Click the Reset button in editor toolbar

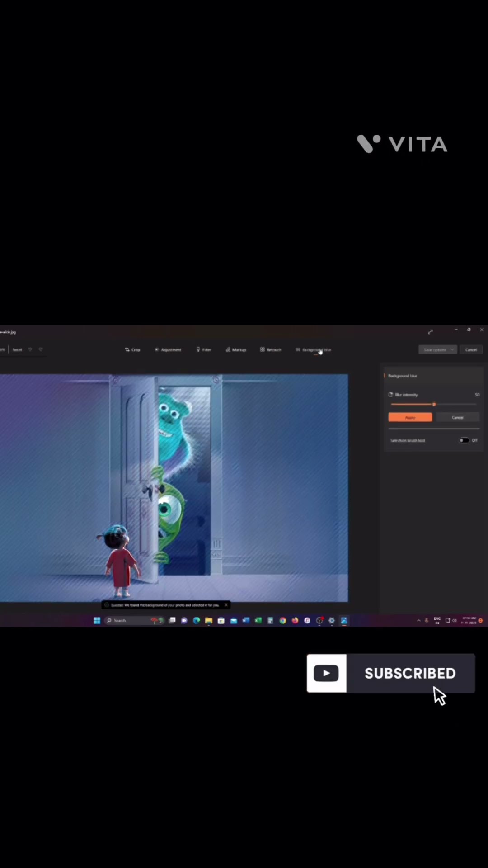coord(17,349)
